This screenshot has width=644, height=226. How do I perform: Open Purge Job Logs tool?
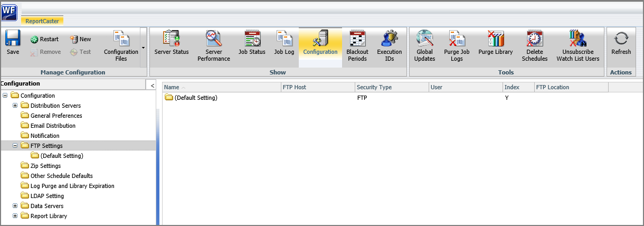click(457, 46)
